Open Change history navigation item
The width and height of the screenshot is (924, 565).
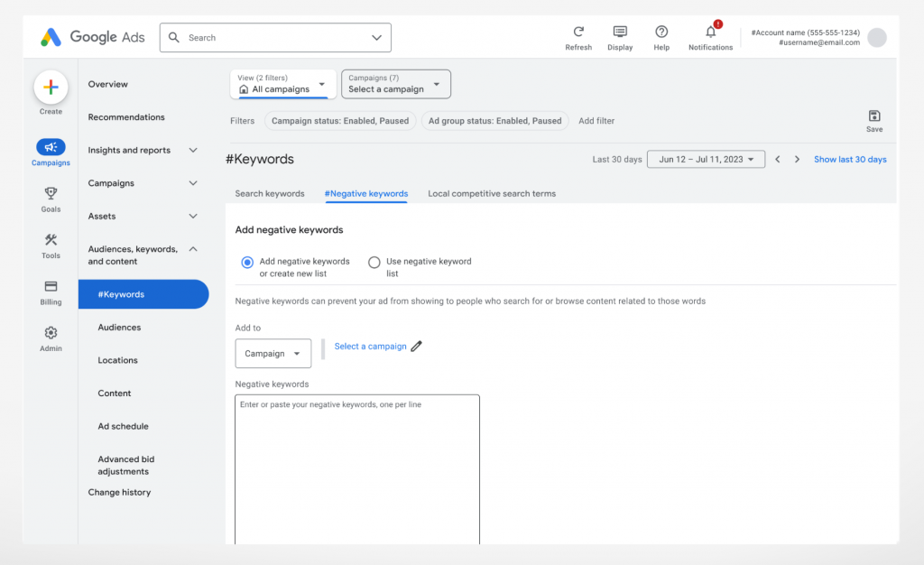[x=120, y=492]
